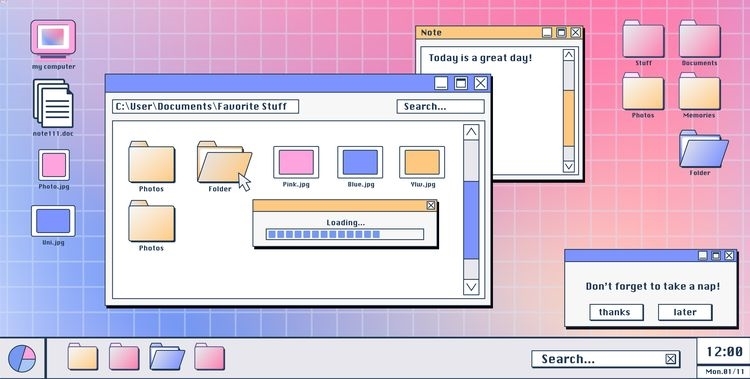The height and width of the screenshot is (379, 750).
Task: Click the pie-chart start icon in taskbar
Action: tap(22, 358)
